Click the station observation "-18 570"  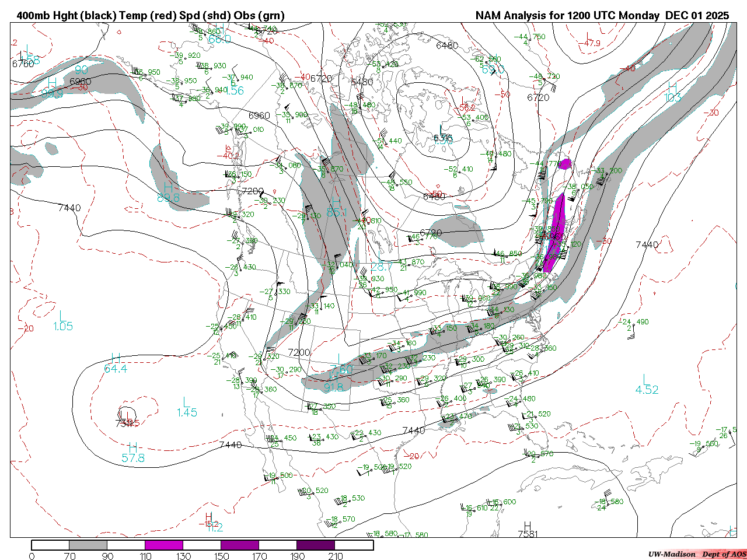point(341,519)
